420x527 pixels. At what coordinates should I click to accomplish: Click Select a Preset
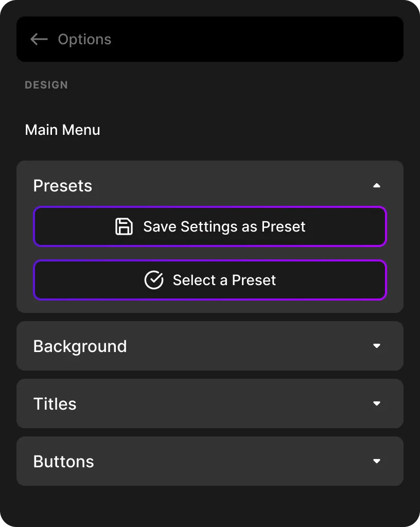(x=210, y=280)
